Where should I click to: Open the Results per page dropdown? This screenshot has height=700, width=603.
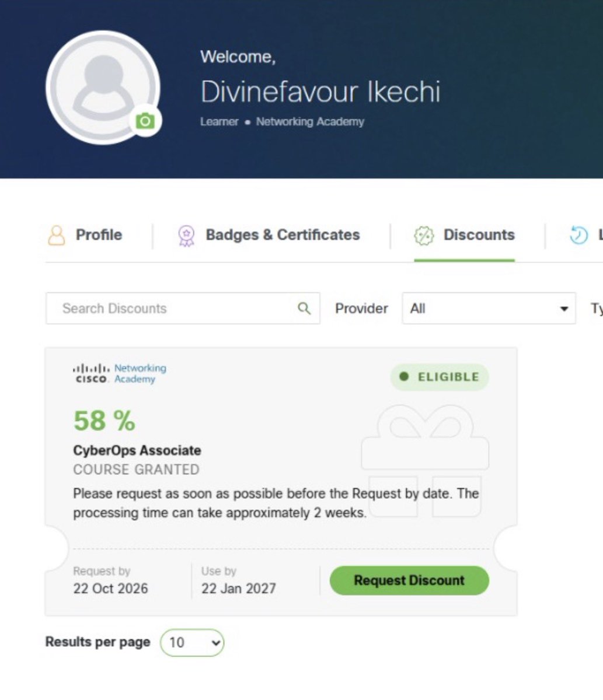point(192,642)
